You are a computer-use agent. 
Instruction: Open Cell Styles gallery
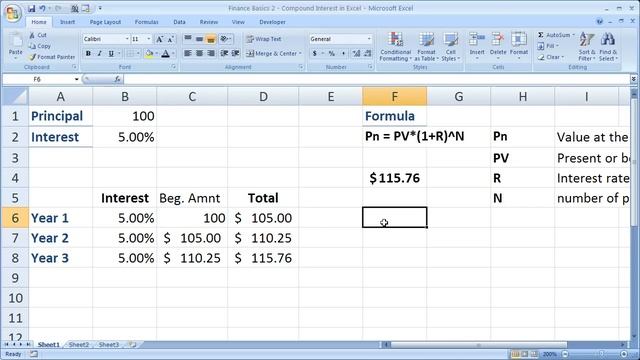coord(451,47)
